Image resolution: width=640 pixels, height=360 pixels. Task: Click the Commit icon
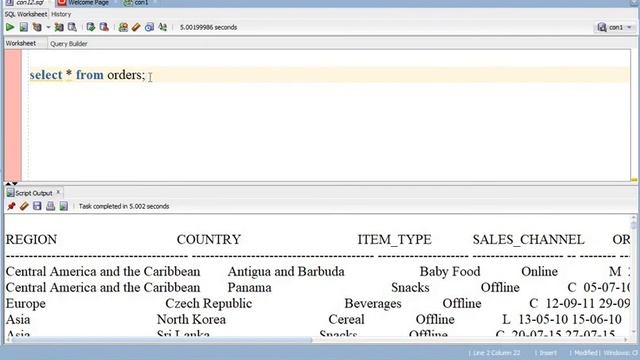[91, 27]
